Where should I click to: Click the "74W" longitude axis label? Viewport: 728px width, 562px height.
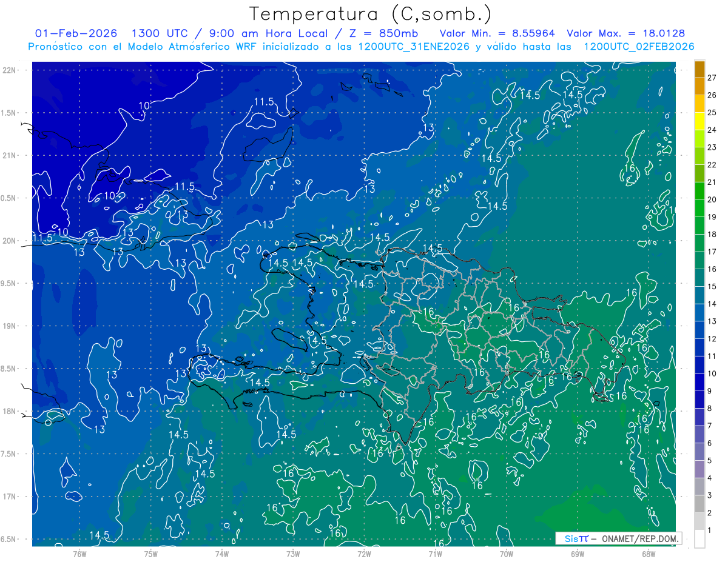click(x=221, y=554)
